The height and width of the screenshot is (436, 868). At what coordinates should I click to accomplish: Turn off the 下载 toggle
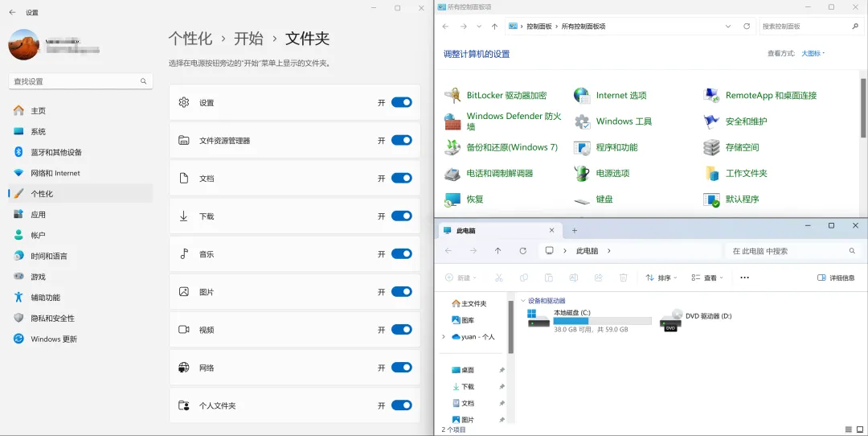pos(401,216)
